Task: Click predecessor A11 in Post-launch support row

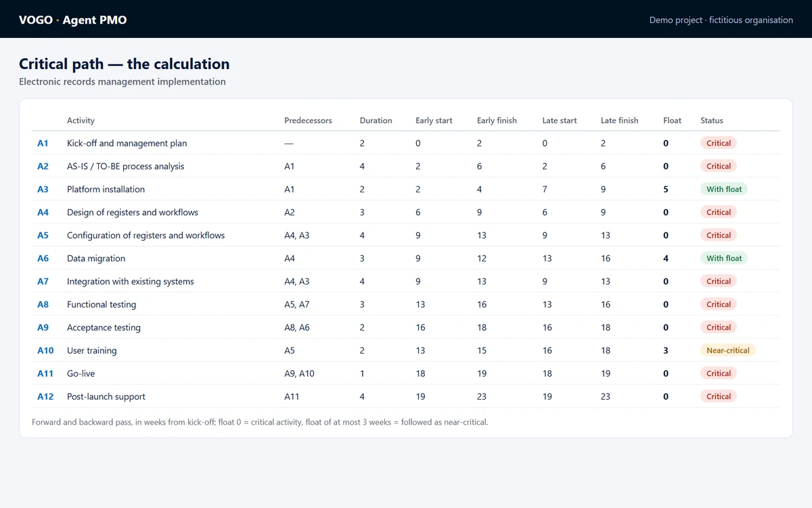Action: coord(292,396)
